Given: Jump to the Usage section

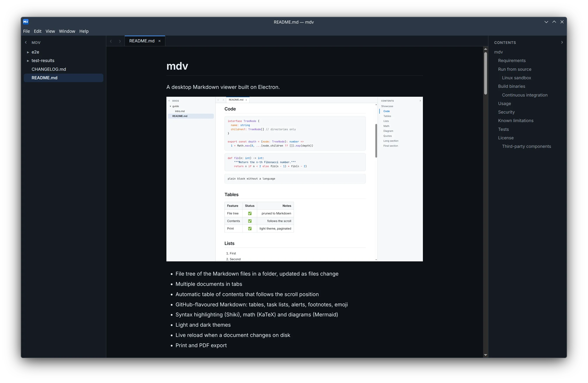Looking at the screenshot, I should (504, 104).
